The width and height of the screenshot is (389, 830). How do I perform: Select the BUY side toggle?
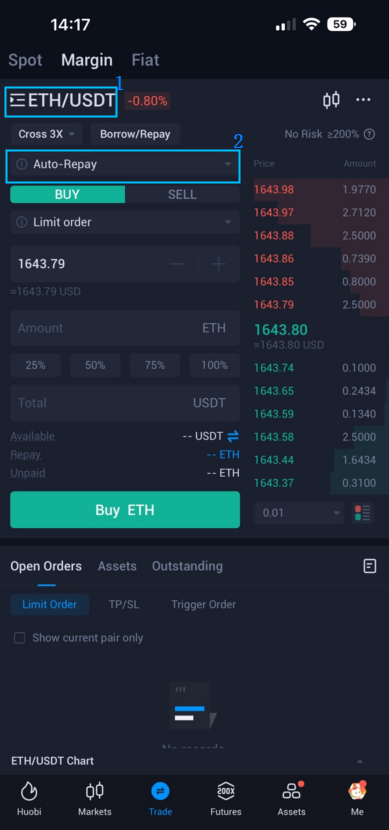(67, 194)
